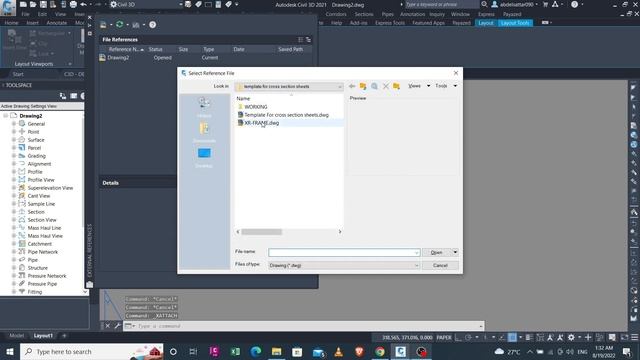Open the Civil 3D workspace dropdown
640x360 pixels.
146,4
